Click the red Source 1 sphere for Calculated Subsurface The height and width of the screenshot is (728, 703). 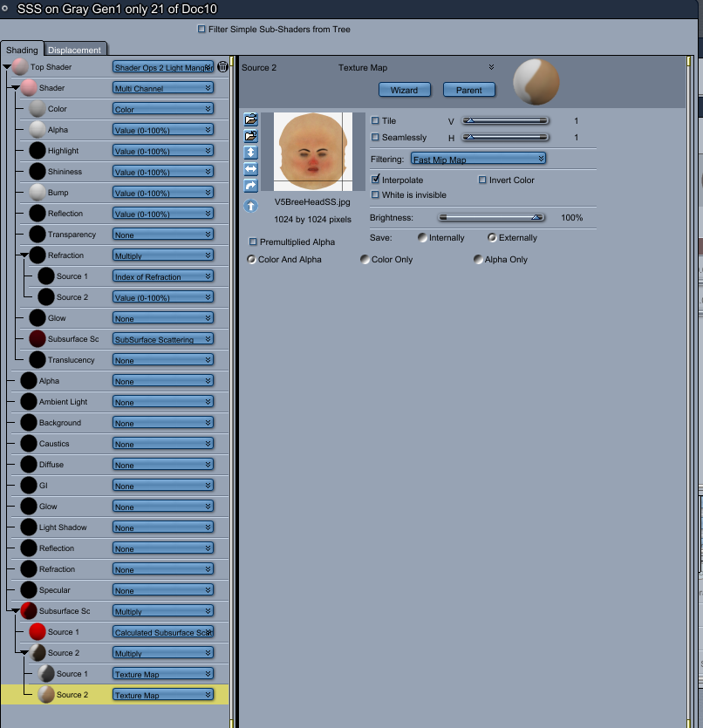pyautogui.click(x=38, y=632)
